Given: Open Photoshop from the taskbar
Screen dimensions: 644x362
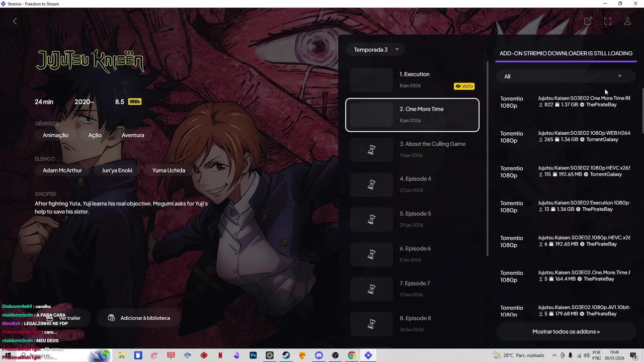Looking at the screenshot, I should pyautogui.click(x=254, y=355).
